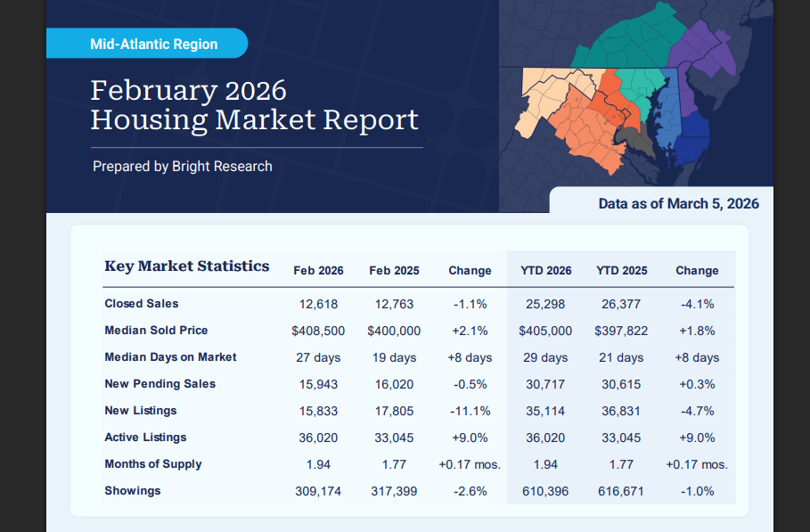Image resolution: width=810 pixels, height=532 pixels.
Task: Click the Key Market Statistics heading
Action: tap(186, 266)
